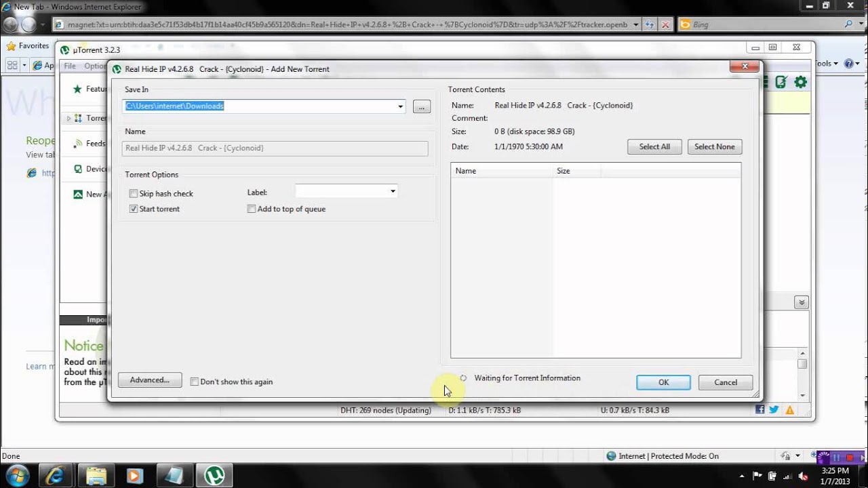868x488 pixels.
Task: Click the IE quick tabs grid icon
Action: [12, 65]
